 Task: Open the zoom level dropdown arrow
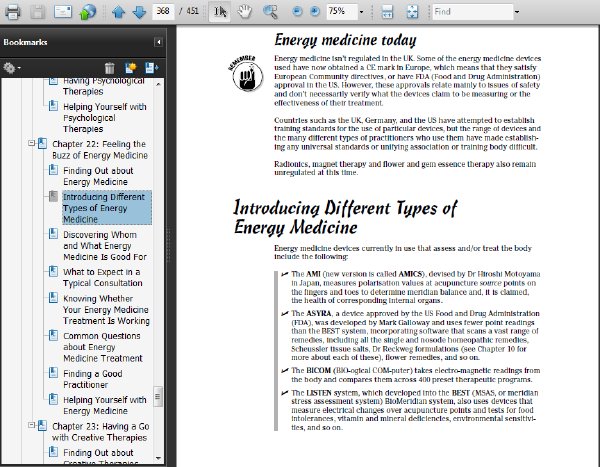(361, 12)
